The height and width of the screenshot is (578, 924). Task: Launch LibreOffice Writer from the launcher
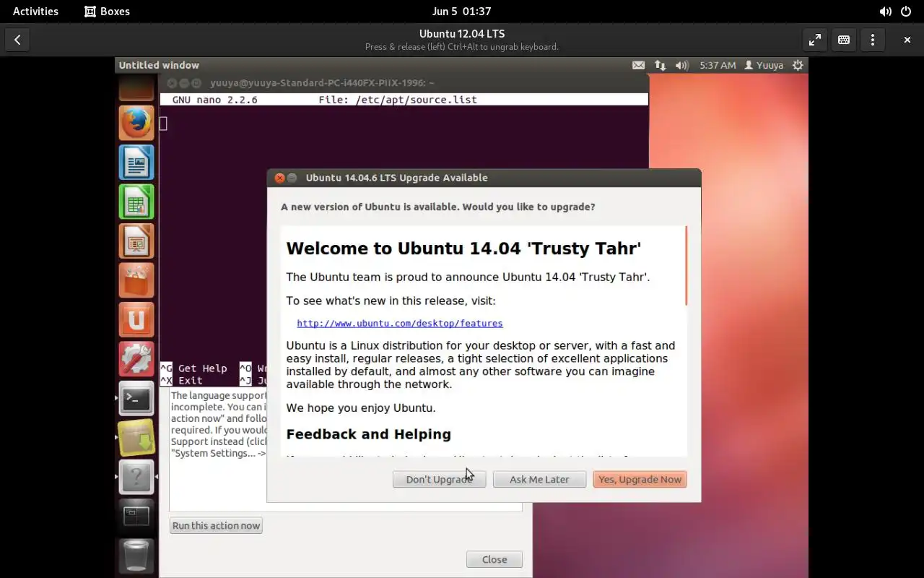(x=136, y=162)
